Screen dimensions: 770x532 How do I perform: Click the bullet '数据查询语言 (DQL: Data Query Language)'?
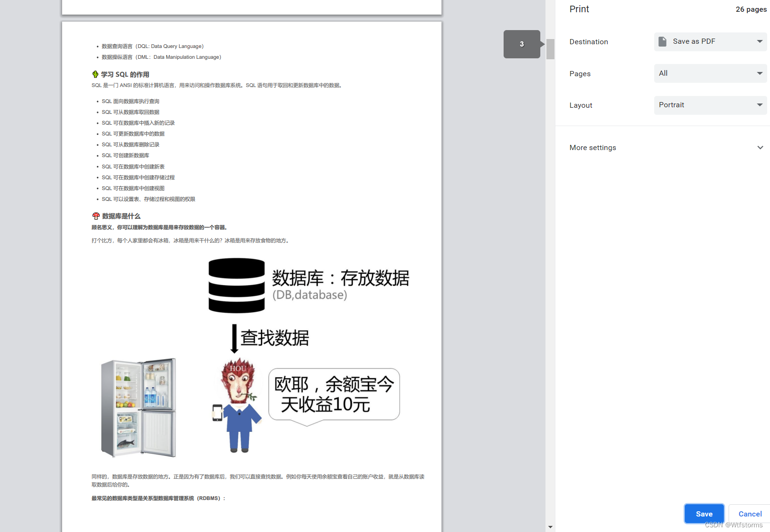[x=152, y=46]
